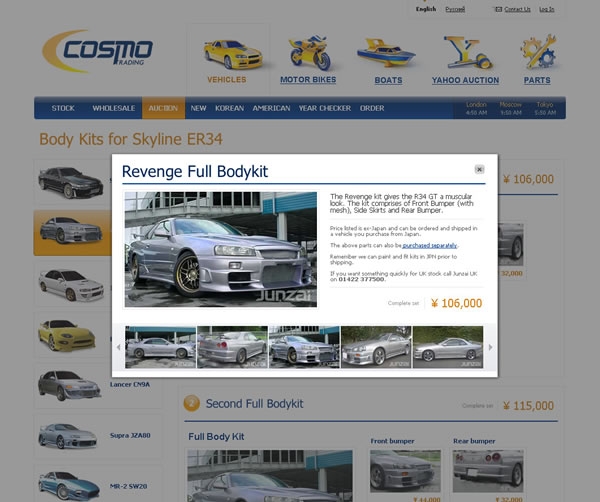Image resolution: width=600 pixels, height=502 pixels.
Task: Click the Cosmo Trading logo
Action: [x=98, y=51]
